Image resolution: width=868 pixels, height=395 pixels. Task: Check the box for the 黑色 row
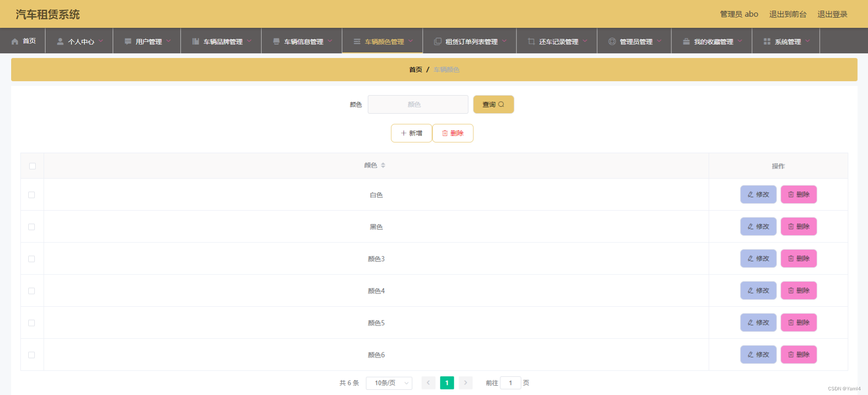point(32,227)
